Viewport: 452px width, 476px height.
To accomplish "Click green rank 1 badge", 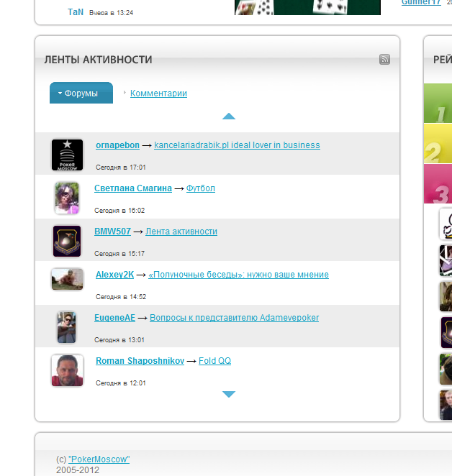I will click(x=438, y=104).
